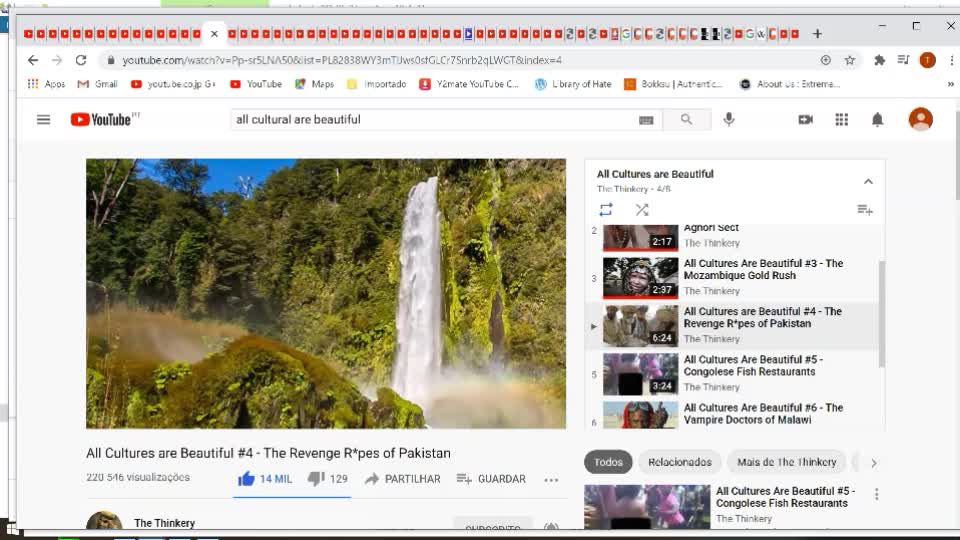Click thumbnail of Aghori Sect video

(640, 238)
